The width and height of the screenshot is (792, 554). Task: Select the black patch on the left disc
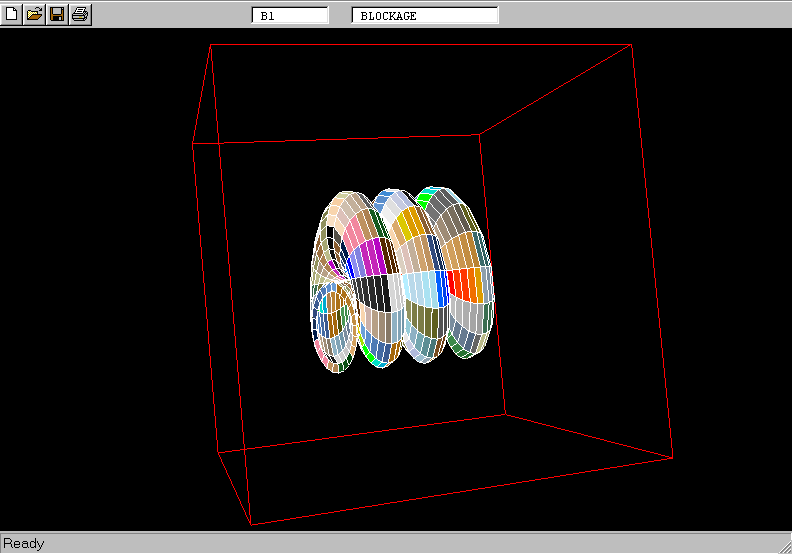(372, 292)
